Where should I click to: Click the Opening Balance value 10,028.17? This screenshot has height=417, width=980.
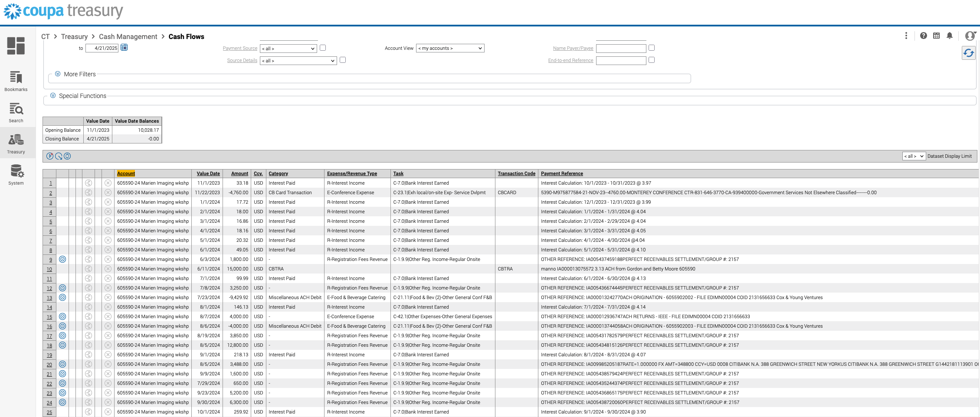(x=137, y=130)
